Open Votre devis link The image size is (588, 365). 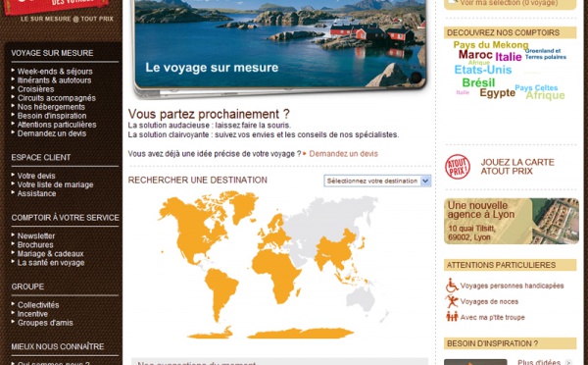pos(36,176)
